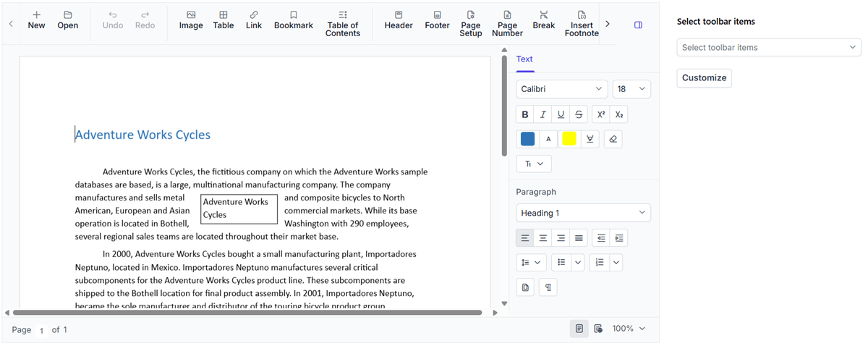This screenshot has width=868, height=346.
Task: Switch to the Text tab
Action: (524, 59)
